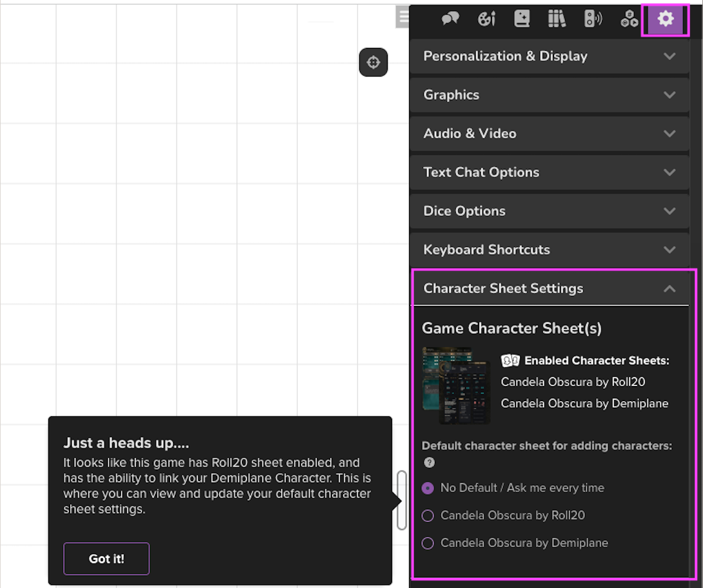Image resolution: width=703 pixels, height=588 pixels.
Task: Expand the Dice Options section
Action: point(549,211)
